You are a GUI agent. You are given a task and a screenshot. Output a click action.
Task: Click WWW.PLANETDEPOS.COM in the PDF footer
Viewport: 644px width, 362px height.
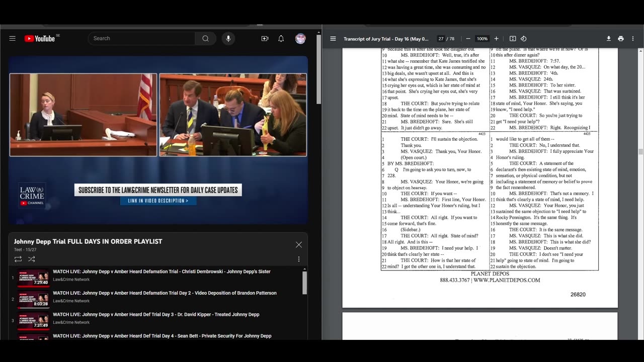tap(507, 281)
